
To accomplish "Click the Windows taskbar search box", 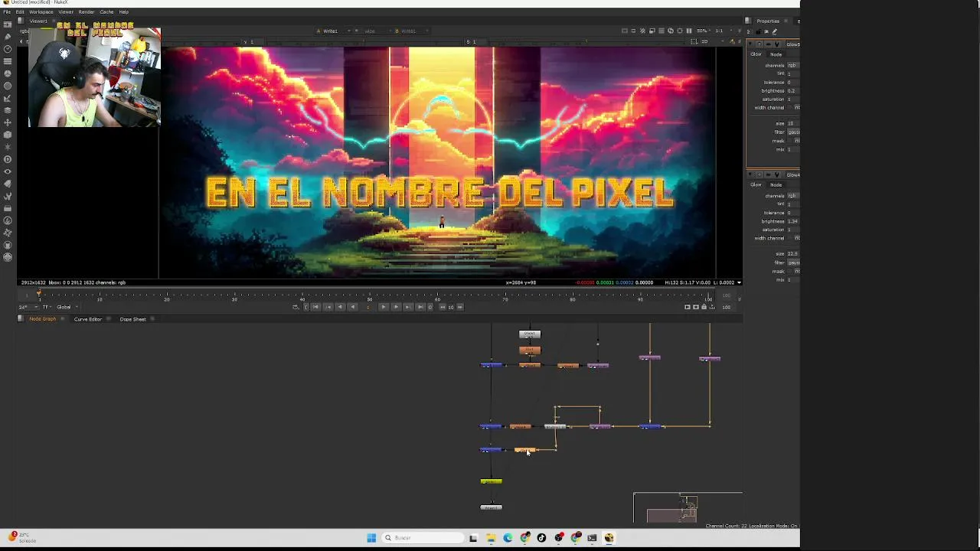I will click(x=423, y=538).
